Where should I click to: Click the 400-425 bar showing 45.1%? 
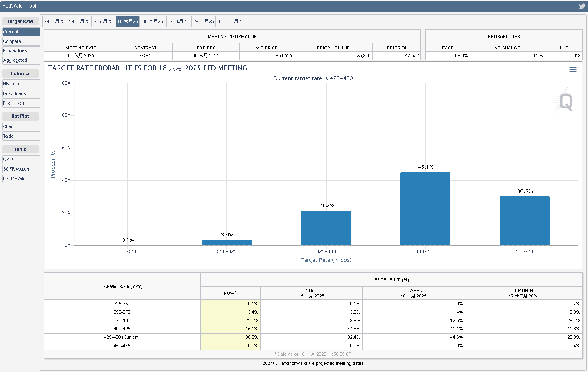tap(425, 209)
